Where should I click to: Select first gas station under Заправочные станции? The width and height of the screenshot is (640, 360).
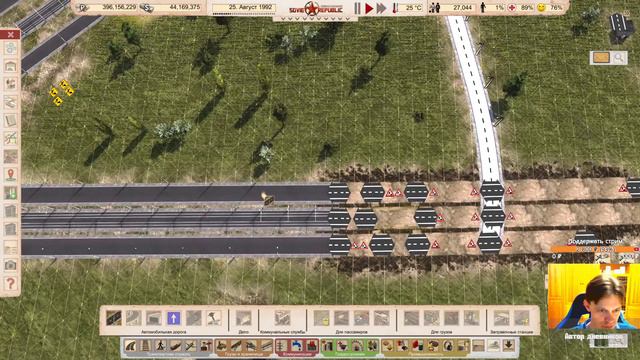point(501,318)
